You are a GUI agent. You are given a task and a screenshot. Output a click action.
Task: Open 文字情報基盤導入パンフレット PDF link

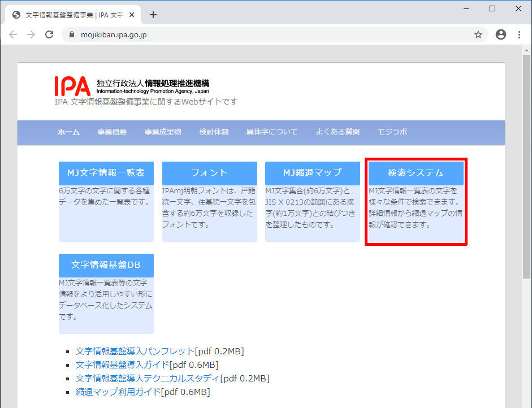tap(135, 351)
